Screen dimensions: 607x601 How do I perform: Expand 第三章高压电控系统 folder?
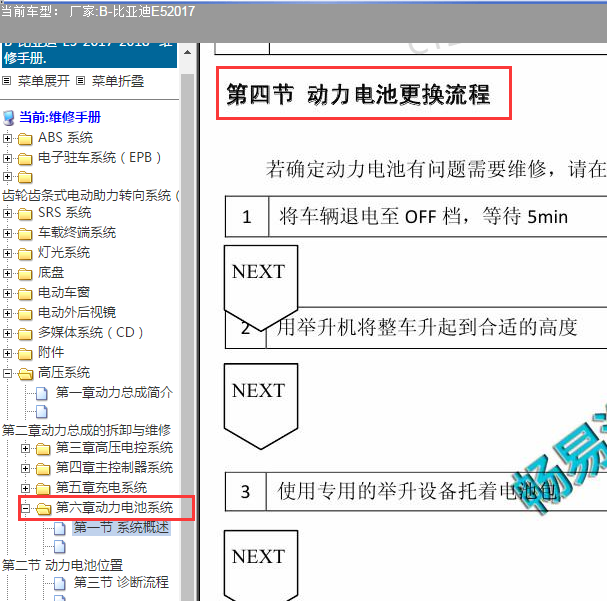(x=25, y=449)
